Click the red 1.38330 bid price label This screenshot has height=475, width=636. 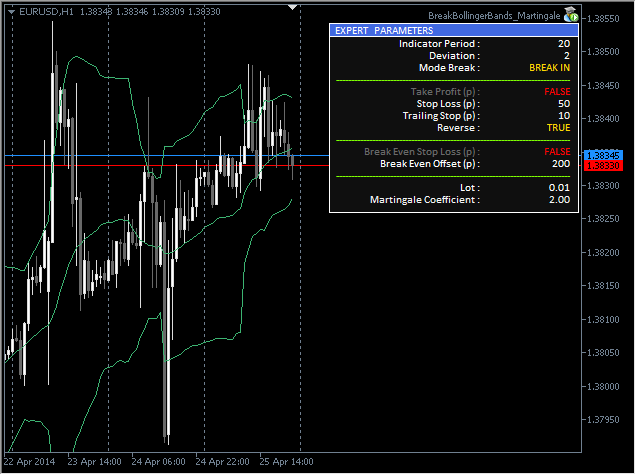pyautogui.click(x=603, y=165)
